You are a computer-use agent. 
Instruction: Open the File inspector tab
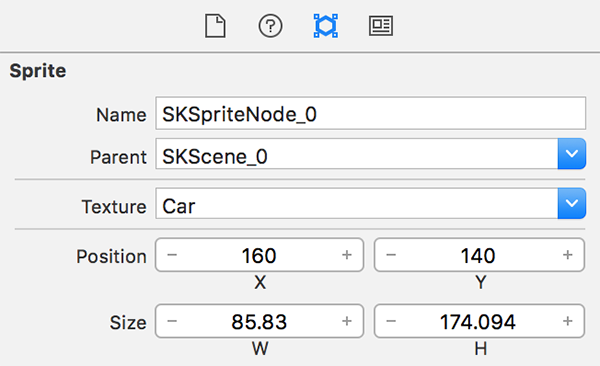click(215, 26)
